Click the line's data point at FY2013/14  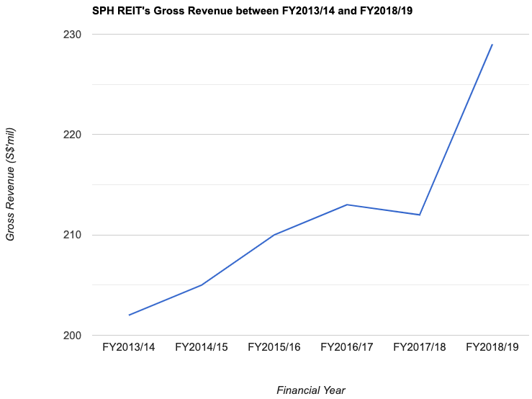coord(129,315)
